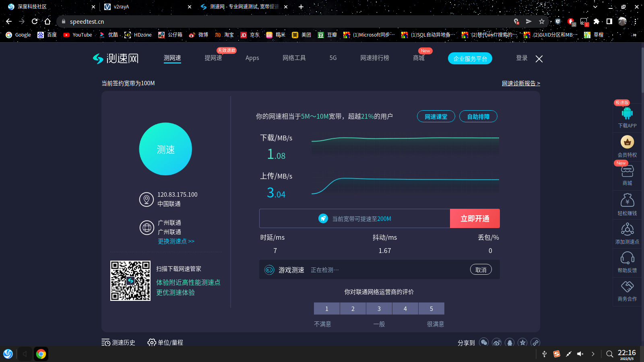Copy the share link icon

coord(535,342)
